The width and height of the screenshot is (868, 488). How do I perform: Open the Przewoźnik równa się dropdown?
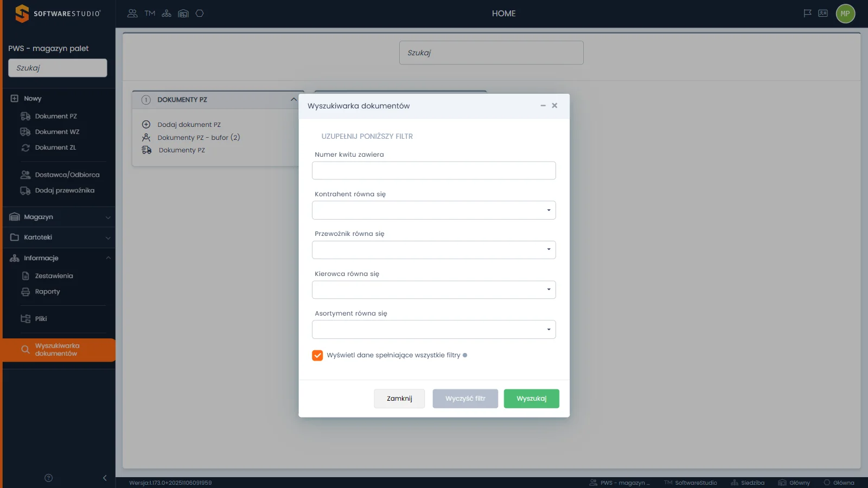tap(434, 250)
